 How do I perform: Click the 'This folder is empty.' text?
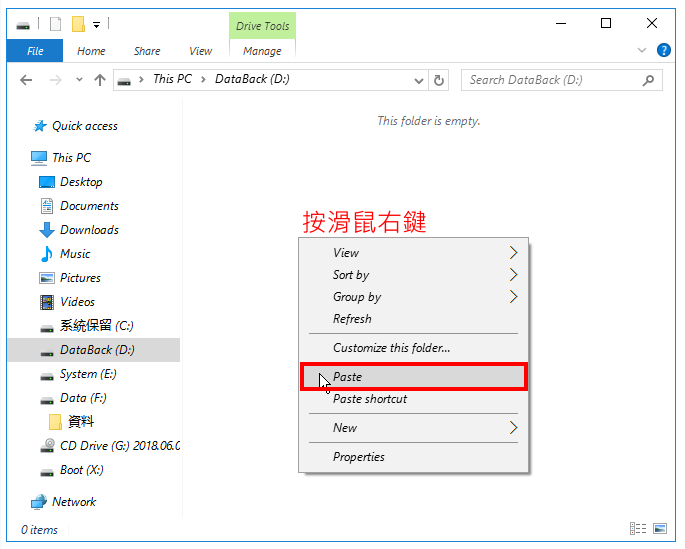tap(429, 121)
